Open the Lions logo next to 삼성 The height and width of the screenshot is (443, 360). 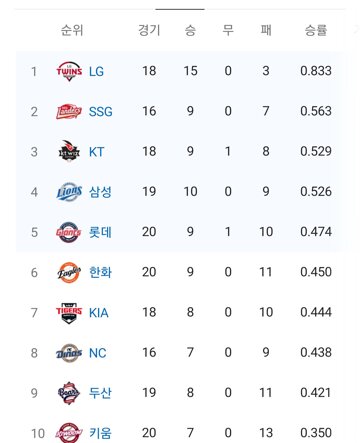(x=69, y=192)
